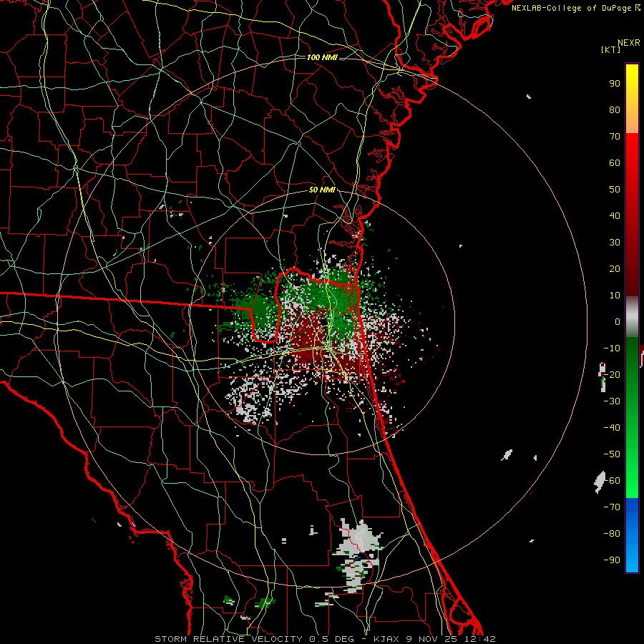Viewport: 644px width, 644px height.
Task: Select the 50 NMI range ring label
Action: 322,190
